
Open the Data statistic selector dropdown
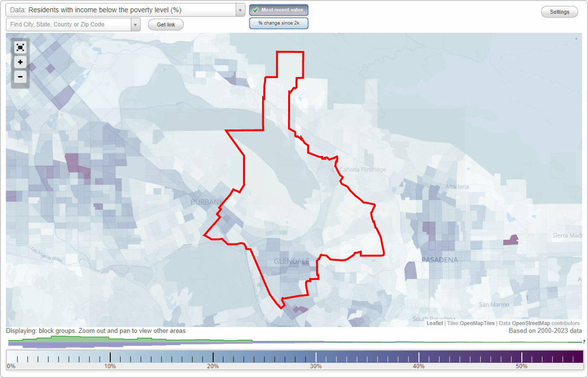click(122, 9)
